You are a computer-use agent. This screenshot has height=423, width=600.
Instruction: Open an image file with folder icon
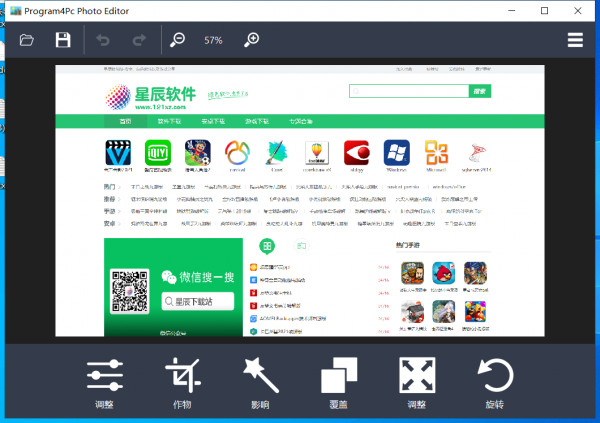tap(26, 40)
